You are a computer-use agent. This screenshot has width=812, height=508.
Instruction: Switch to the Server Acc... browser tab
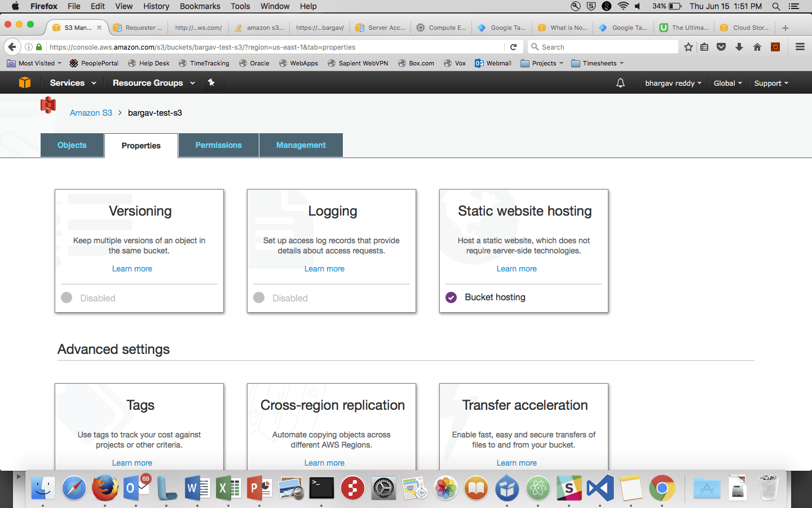(380, 28)
